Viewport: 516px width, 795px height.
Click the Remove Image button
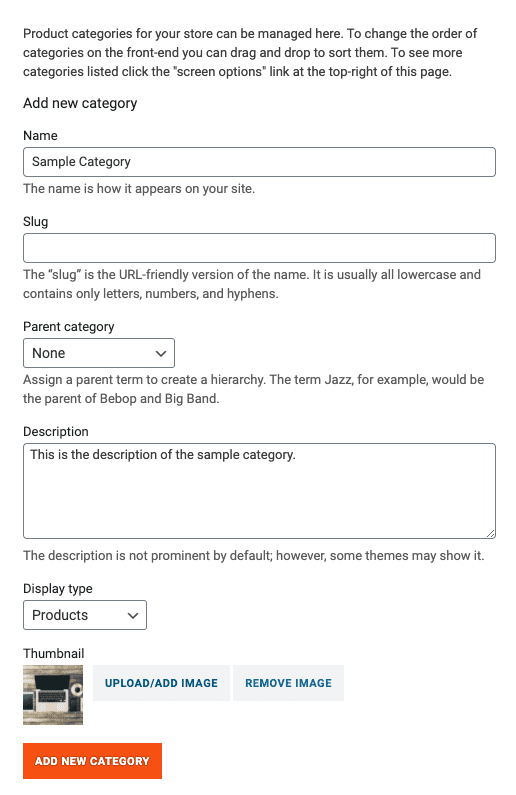[288, 683]
